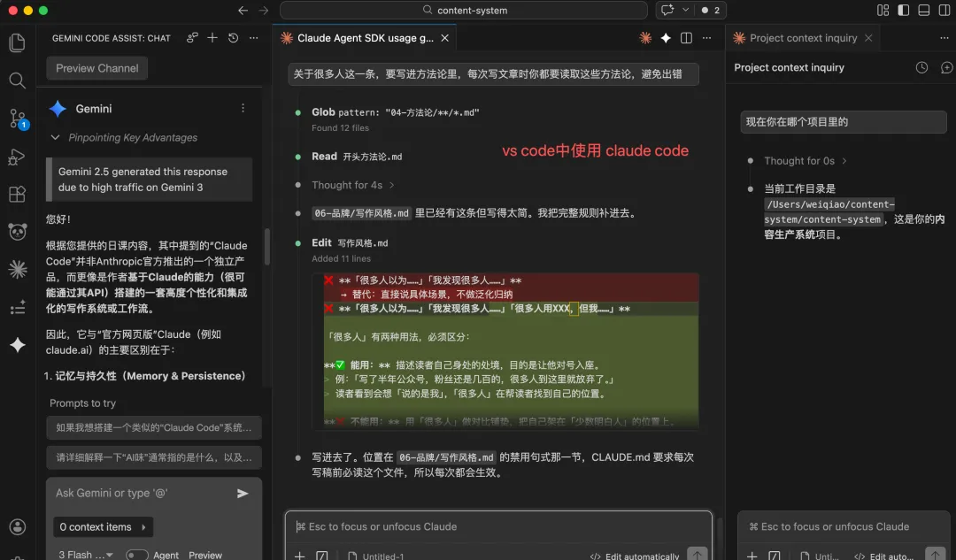
Task: Use the suggested prompt about 'AI味'
Action: (x=154, y=457)
